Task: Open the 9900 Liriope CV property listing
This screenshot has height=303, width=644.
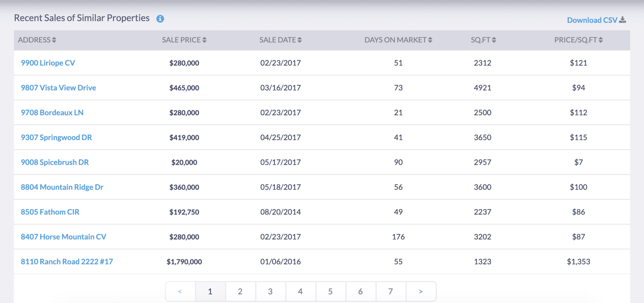Action: click(x=48, y=63)
